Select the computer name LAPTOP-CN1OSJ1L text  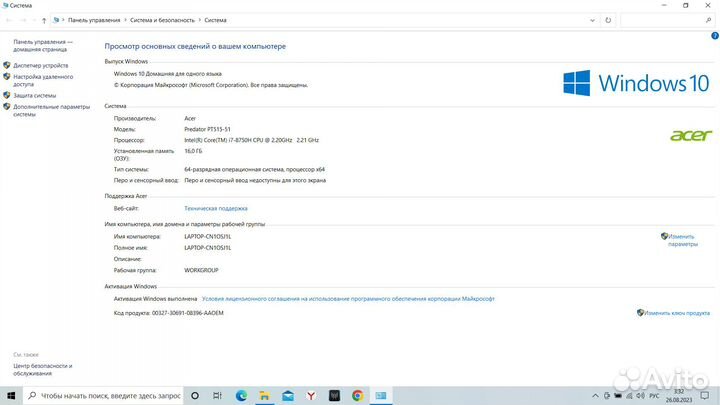pos(208,236)
